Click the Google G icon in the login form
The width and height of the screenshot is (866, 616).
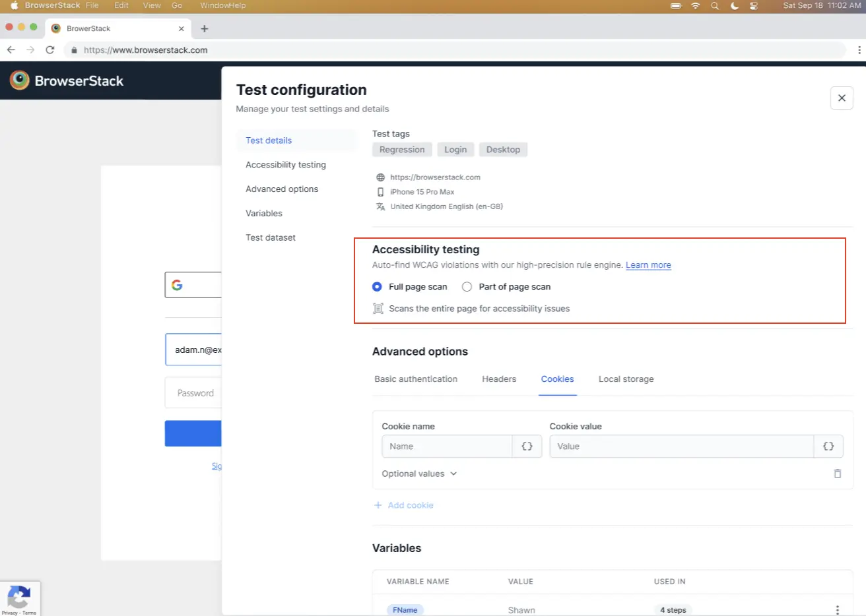coord(176,285)
